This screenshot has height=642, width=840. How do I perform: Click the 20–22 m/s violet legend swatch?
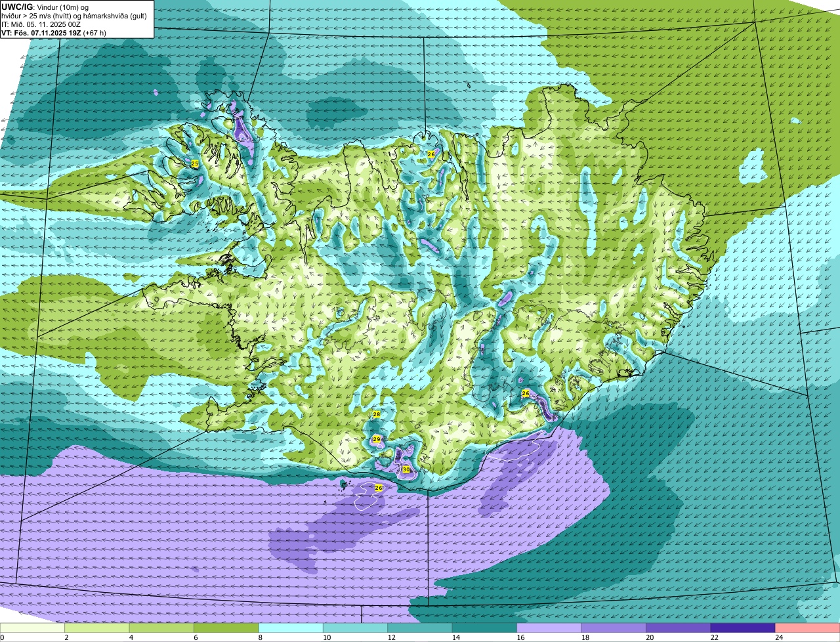(679, 628)
